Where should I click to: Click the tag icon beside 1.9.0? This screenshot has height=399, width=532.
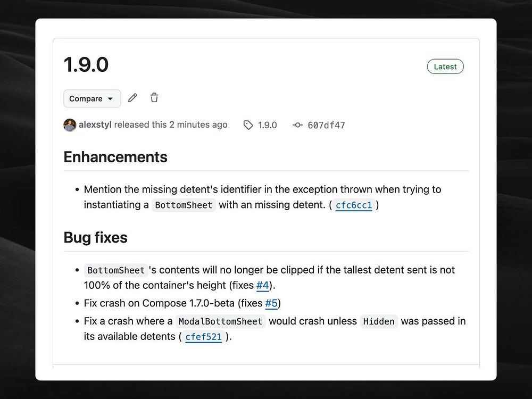[248, 125]
